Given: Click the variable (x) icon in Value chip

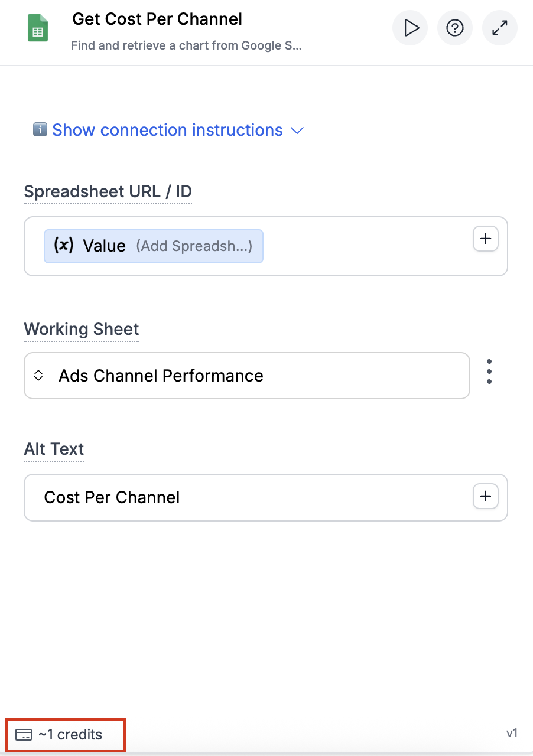Looking at the screenshot, I should pos(64,246).
